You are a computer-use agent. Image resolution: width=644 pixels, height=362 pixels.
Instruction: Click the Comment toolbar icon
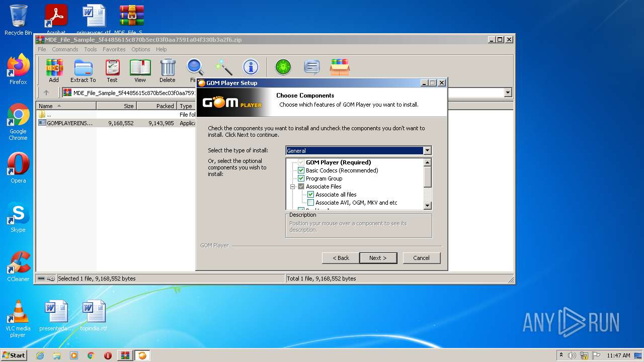pos(312,67)
